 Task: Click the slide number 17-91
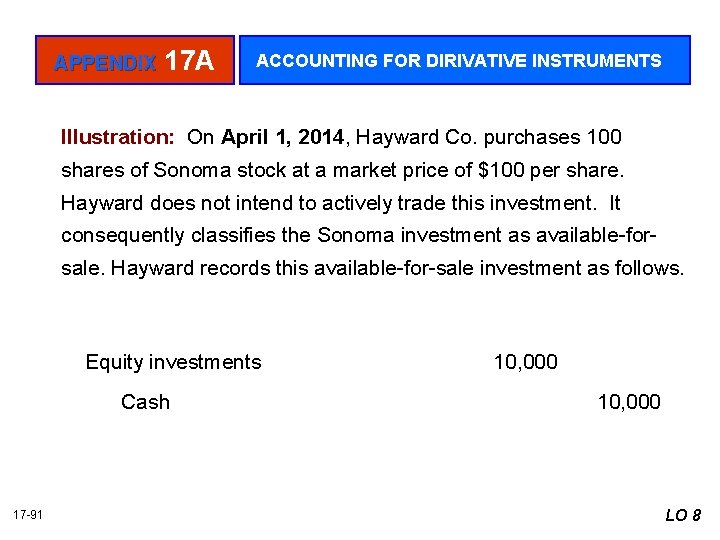[x=28, y=515]
